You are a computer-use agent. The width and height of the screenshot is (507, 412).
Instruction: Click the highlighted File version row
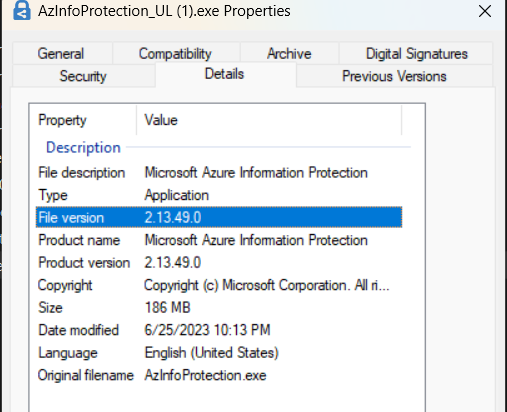pos(219,217)
